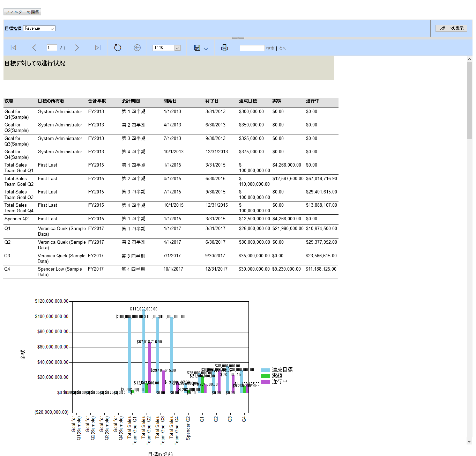Go to the previous report page
476x456 pixels.
pos(34,48)
